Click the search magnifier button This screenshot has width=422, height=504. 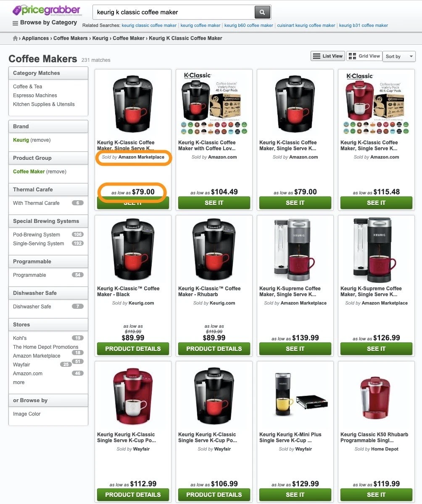click(262, 12)
